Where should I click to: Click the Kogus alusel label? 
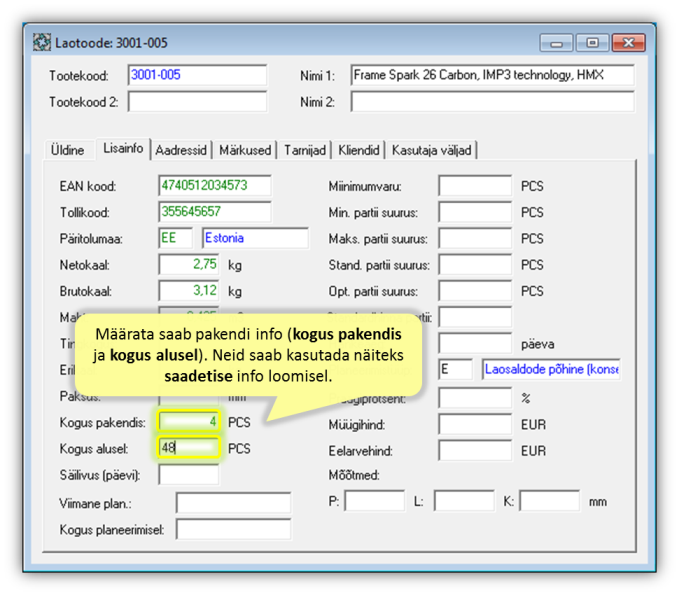[x=94, y=449]
